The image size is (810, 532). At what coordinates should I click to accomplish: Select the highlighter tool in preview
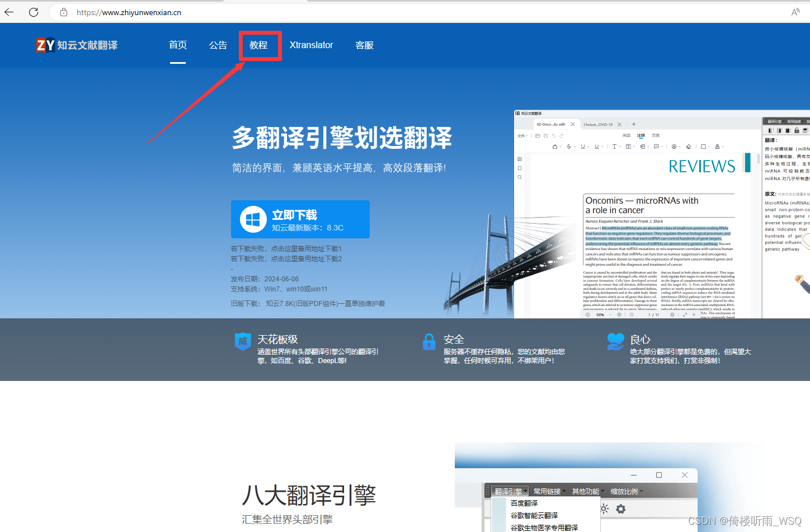coord(555,147)
